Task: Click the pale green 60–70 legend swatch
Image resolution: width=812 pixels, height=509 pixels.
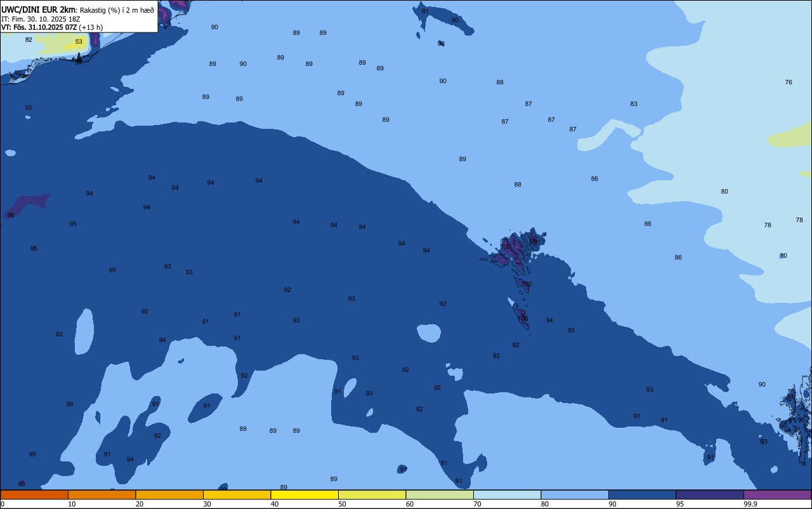Action: point(440,494)
